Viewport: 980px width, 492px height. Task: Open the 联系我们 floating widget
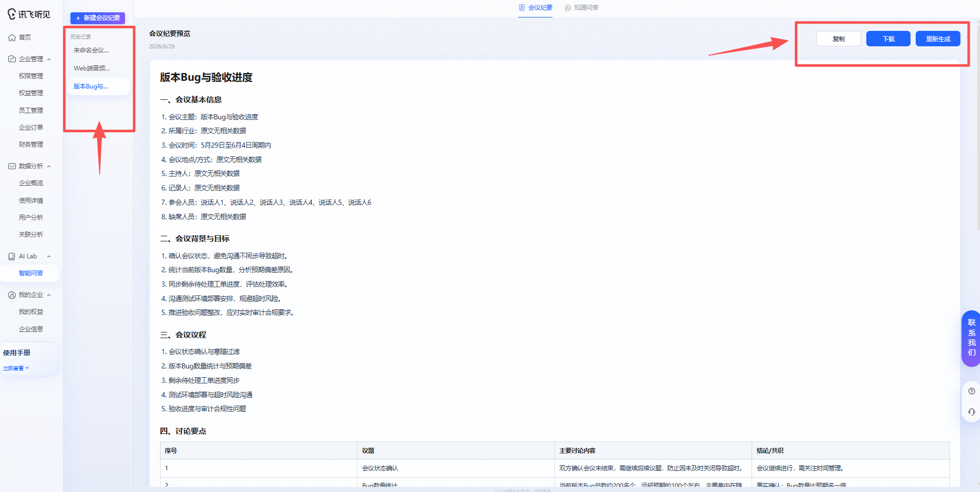(x=971, y=338)
